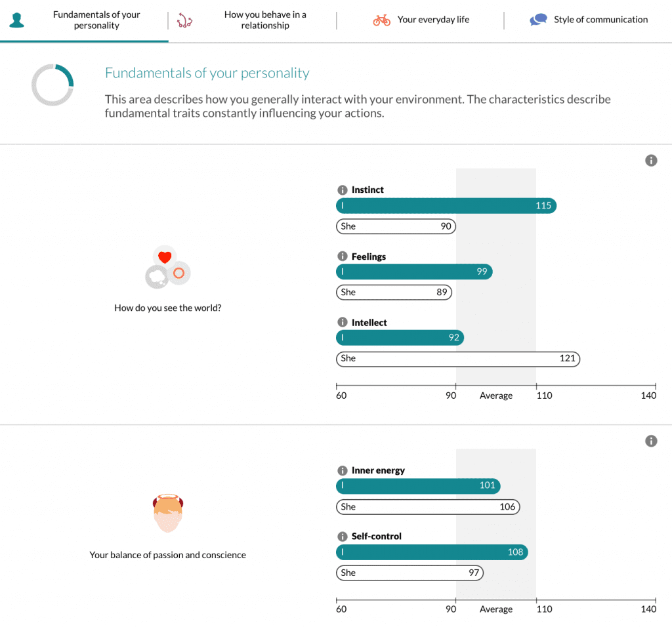Click the info icon beside Feelings

[x=342, y=256]
